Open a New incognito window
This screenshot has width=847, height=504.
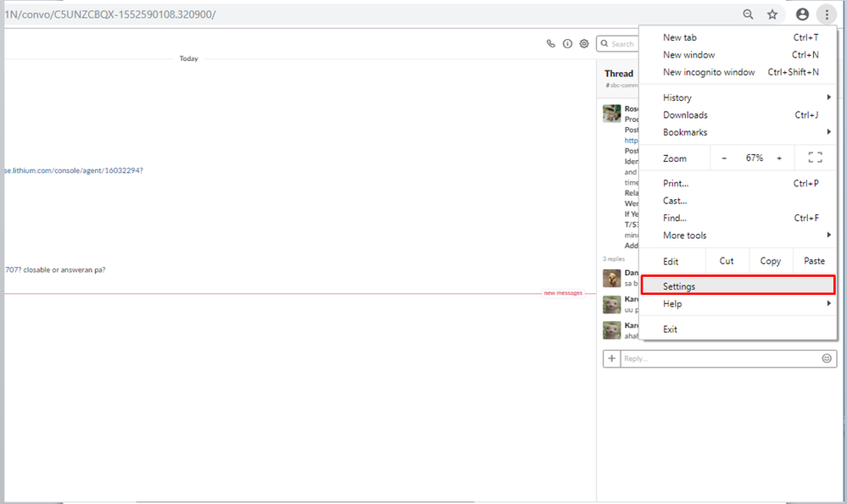pos(738,72)
